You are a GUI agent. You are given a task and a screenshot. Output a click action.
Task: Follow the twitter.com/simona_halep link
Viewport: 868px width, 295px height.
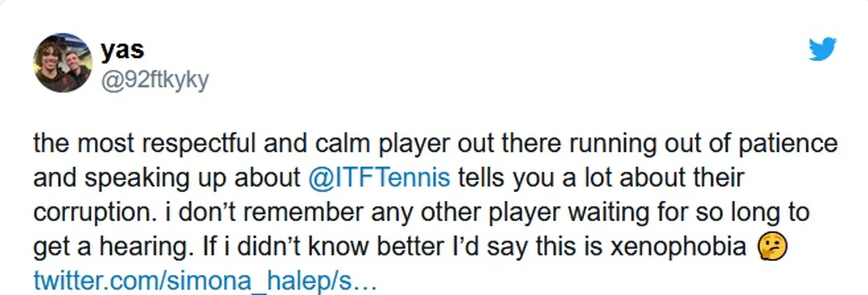[x=205, y=281]
